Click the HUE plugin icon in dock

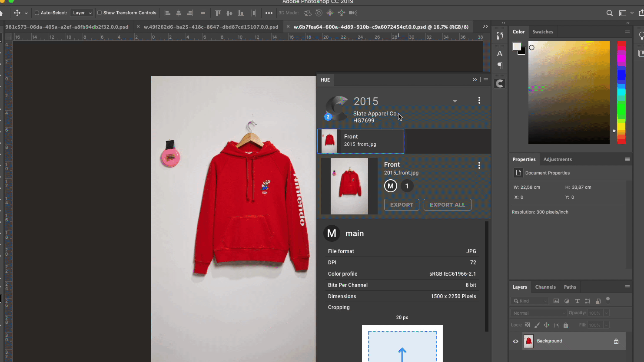(x=500, y=83)
